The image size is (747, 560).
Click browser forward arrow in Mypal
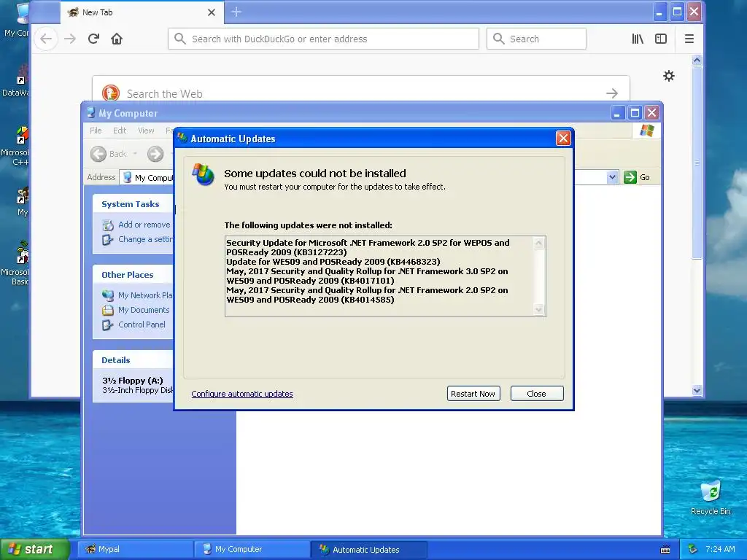point(70,39)
